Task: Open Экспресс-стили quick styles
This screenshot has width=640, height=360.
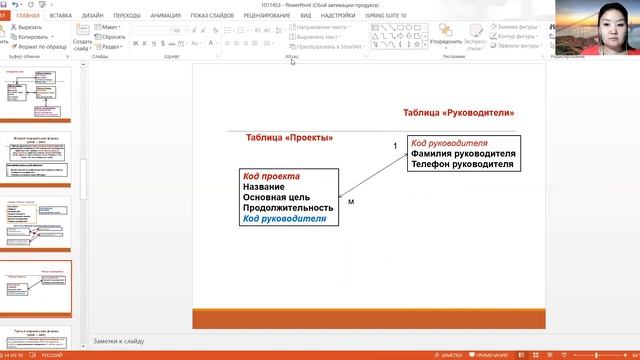Action: 476,37
